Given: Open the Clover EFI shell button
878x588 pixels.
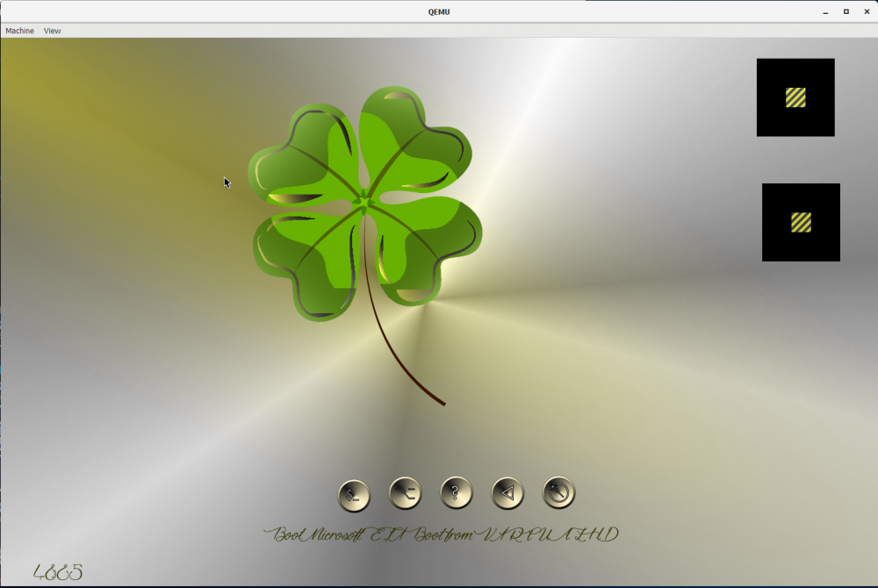Looking at the screenshot, I should pos(354,495).
